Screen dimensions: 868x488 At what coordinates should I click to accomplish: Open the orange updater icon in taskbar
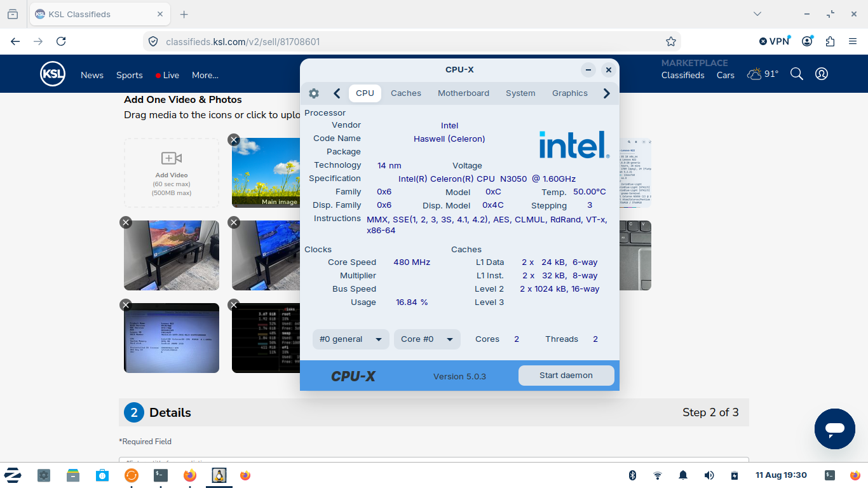tap(132, 475)
